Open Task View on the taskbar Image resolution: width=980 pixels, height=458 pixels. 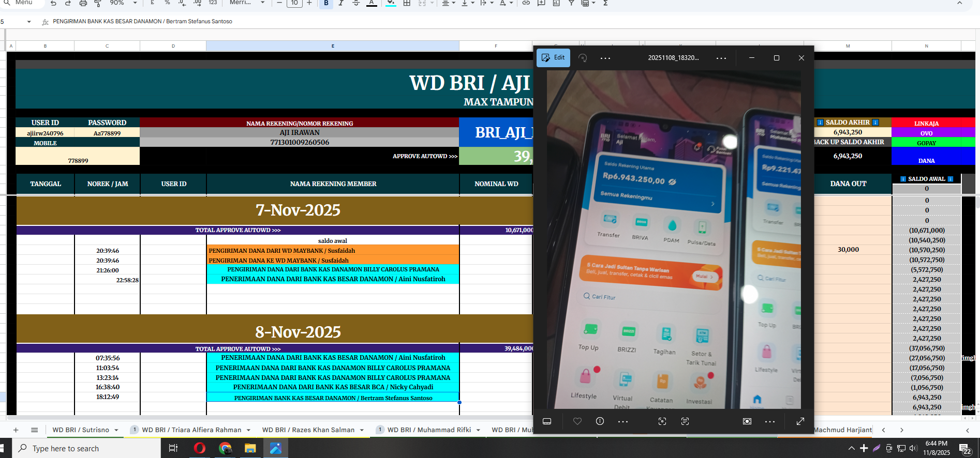pos(173,448)
